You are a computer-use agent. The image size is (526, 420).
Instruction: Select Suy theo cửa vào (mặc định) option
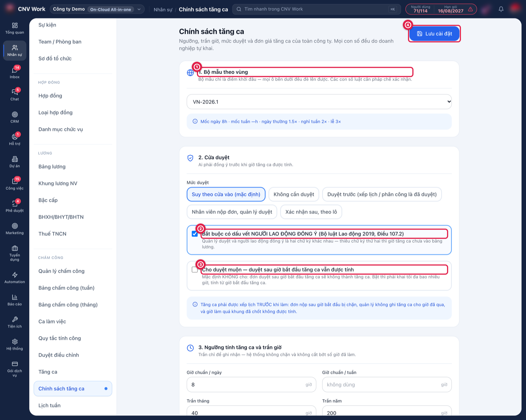point(226,194)
